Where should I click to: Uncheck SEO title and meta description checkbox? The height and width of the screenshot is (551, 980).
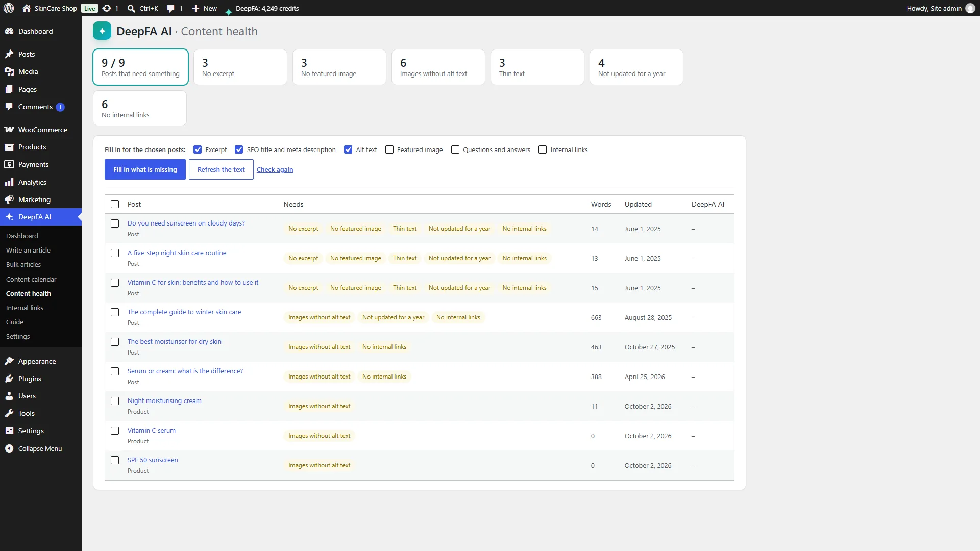(x=239, y=149)
